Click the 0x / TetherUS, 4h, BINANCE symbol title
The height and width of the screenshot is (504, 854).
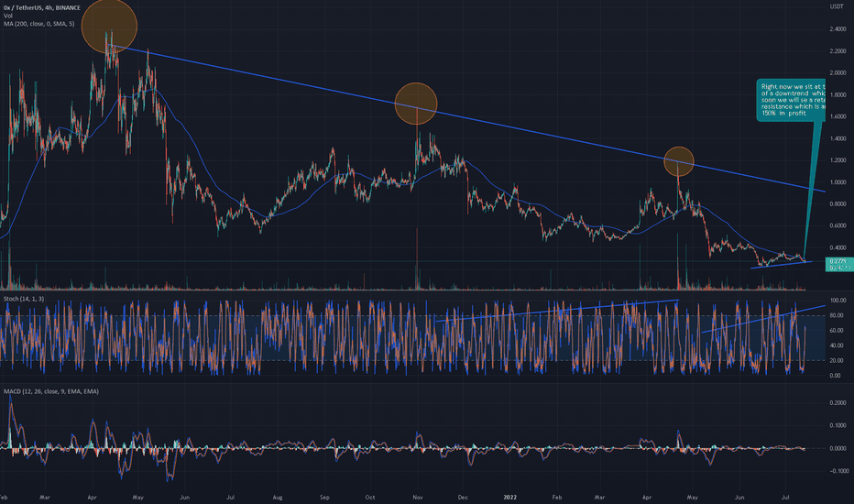[42, 8]
